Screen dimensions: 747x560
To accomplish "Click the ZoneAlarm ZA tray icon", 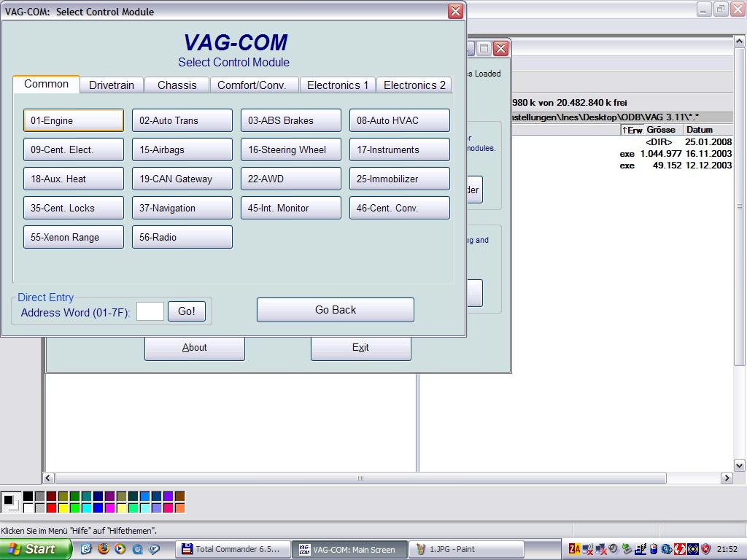I will pos(575,549).
